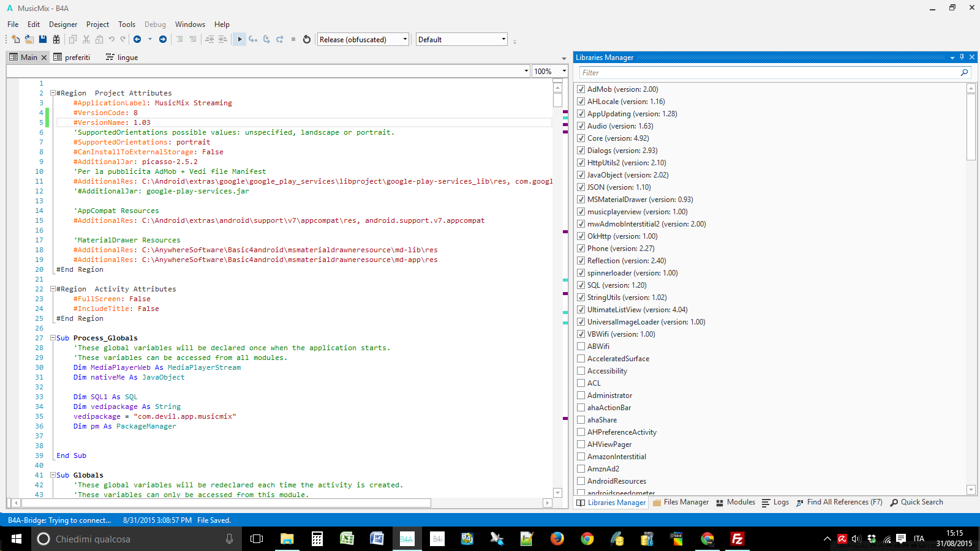Open the 100% zoom dropdown
Screen dimensions: 980x551
pos(550,71)
